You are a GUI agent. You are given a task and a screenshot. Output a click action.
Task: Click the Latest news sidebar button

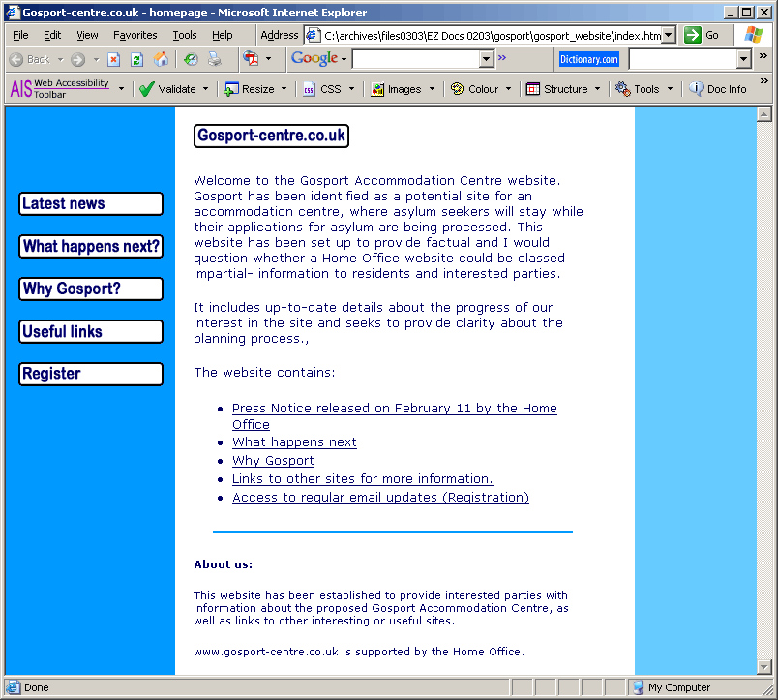[x=91, y=204]
